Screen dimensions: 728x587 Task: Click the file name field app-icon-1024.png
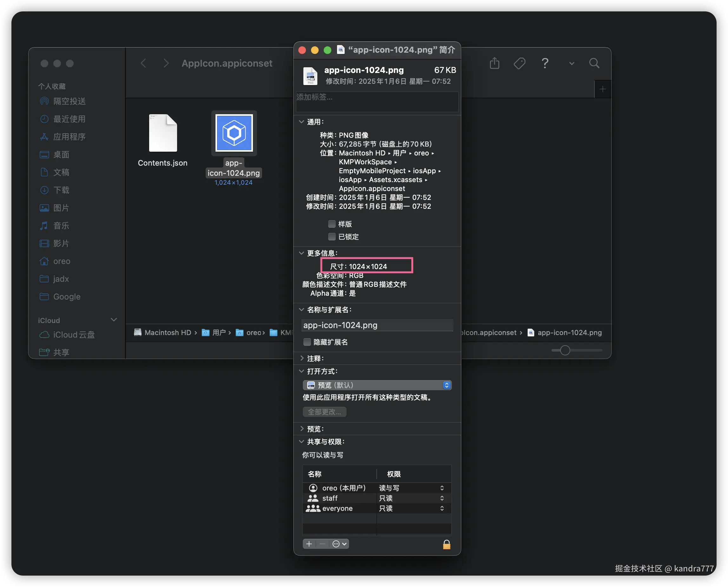tap(377, 325)
